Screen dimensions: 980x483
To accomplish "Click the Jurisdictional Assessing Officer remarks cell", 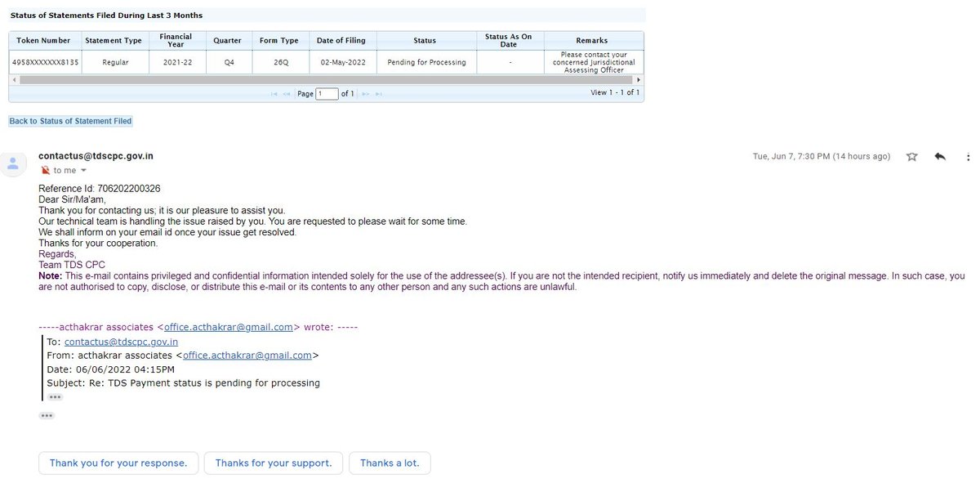I will (594, 62).
